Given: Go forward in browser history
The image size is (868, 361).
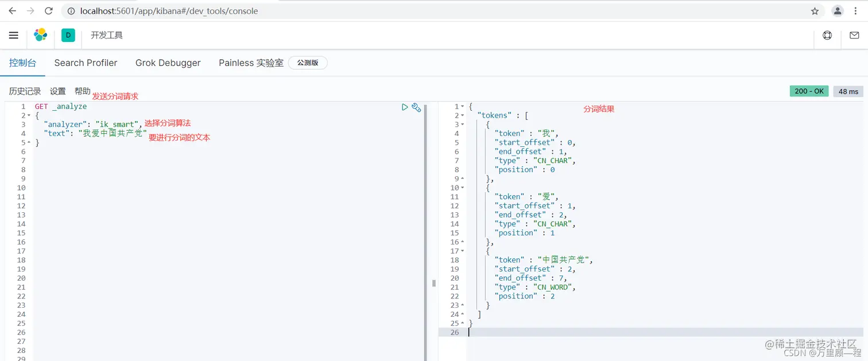Looking at the screenshot, I should (x=30, y=11).
